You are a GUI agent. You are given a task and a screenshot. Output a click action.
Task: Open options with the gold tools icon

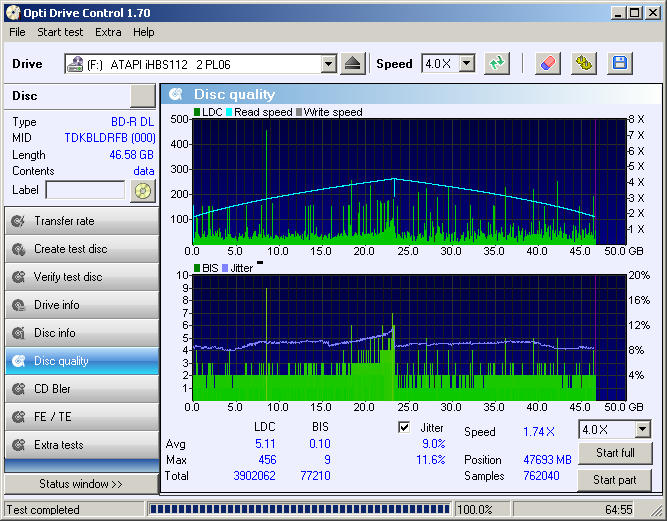(x=584, y=64)
